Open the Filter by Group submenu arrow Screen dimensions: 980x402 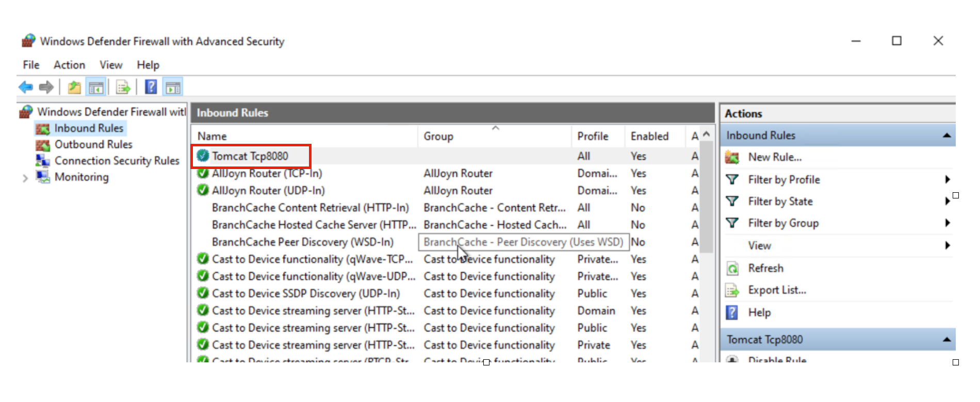948,223
